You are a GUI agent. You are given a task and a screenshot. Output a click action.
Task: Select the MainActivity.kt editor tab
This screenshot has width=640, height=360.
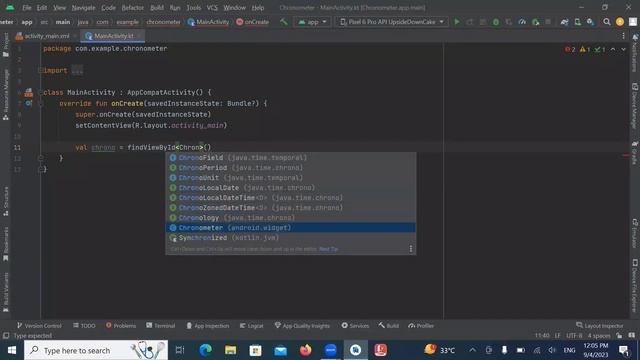click(x=113, y=36)
